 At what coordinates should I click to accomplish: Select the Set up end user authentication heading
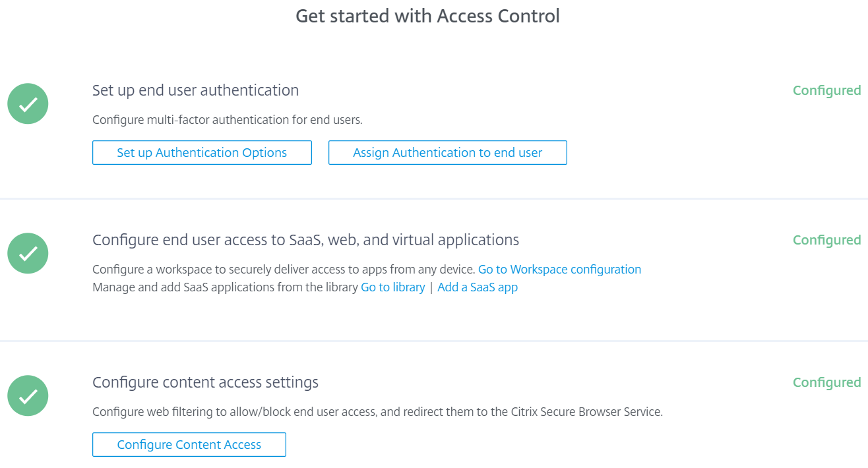[195, 90]
